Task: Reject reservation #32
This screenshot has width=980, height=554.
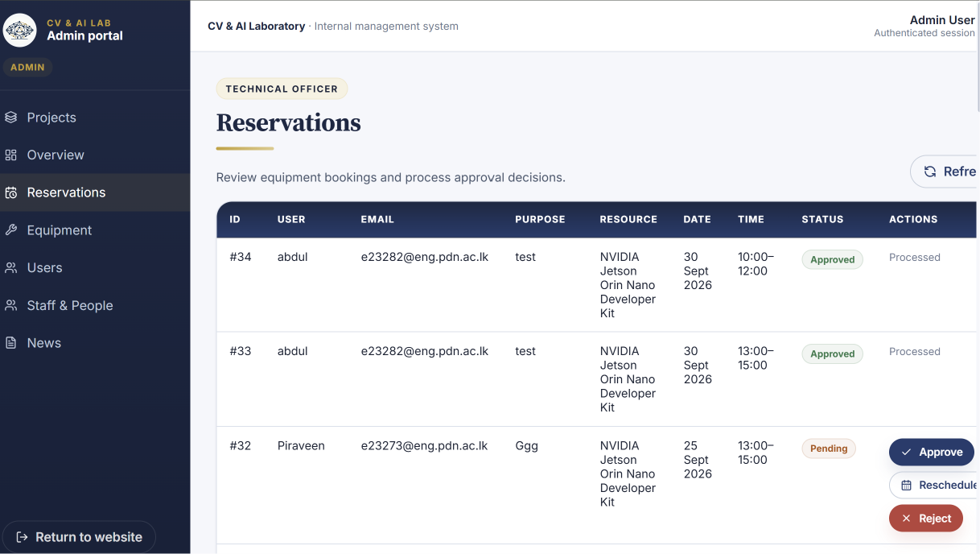Action: coord(925,519)
